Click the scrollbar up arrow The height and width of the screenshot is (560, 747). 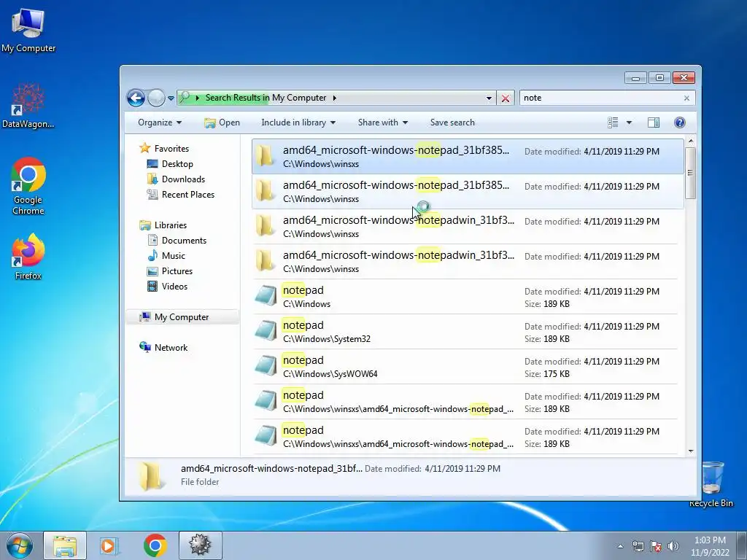pos(690,141)
